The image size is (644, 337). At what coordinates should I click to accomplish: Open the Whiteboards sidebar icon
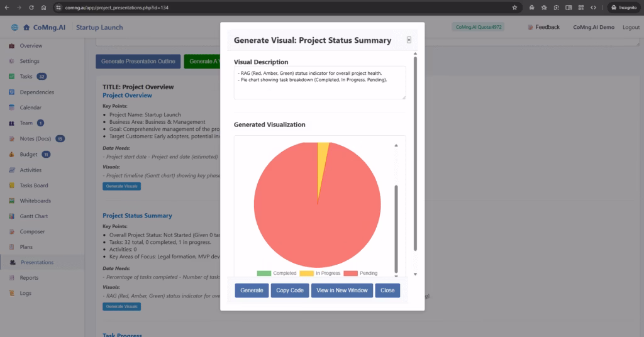point(13,201)
